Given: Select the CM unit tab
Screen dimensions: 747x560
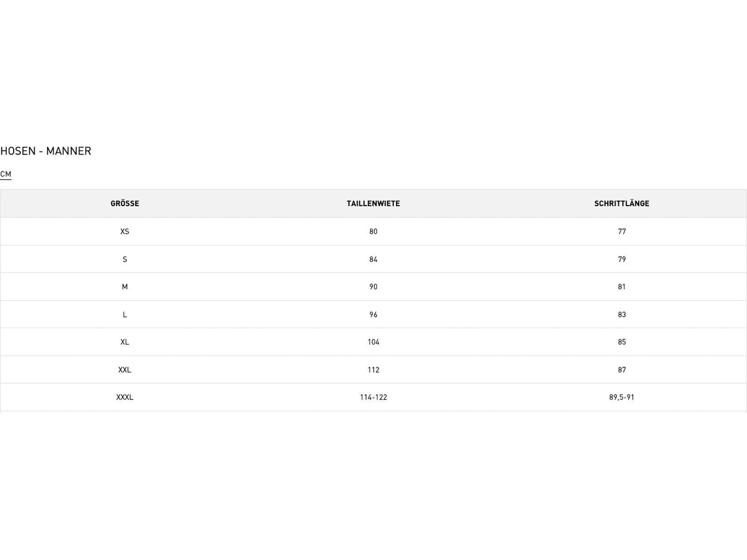Looking at the screenshot, I should 6,174.
